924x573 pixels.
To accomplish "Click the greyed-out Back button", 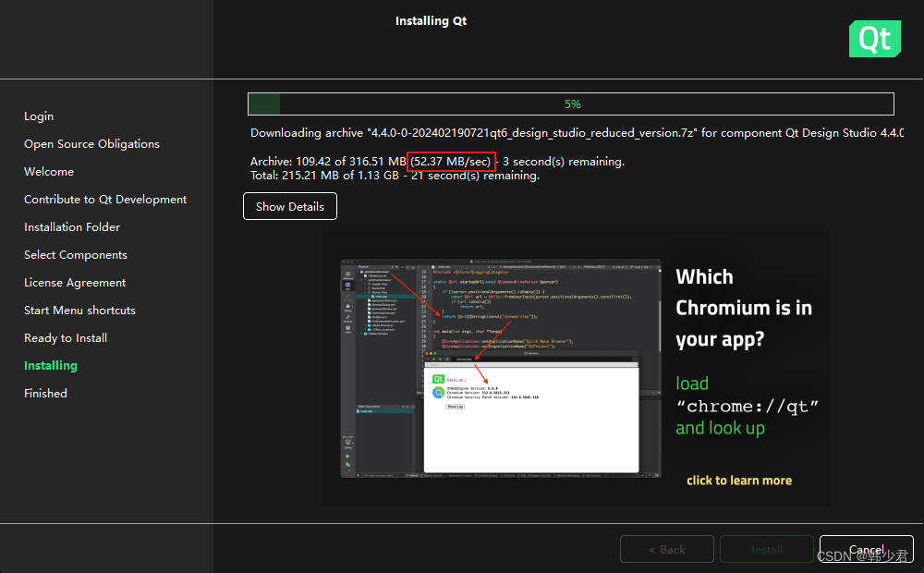I will tap(667, 549).
